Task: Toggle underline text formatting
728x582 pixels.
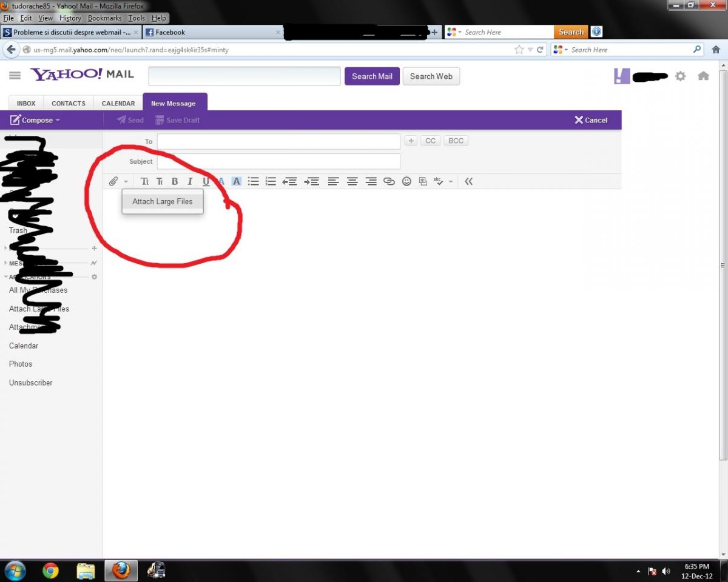Action: (x=206, y=181)
